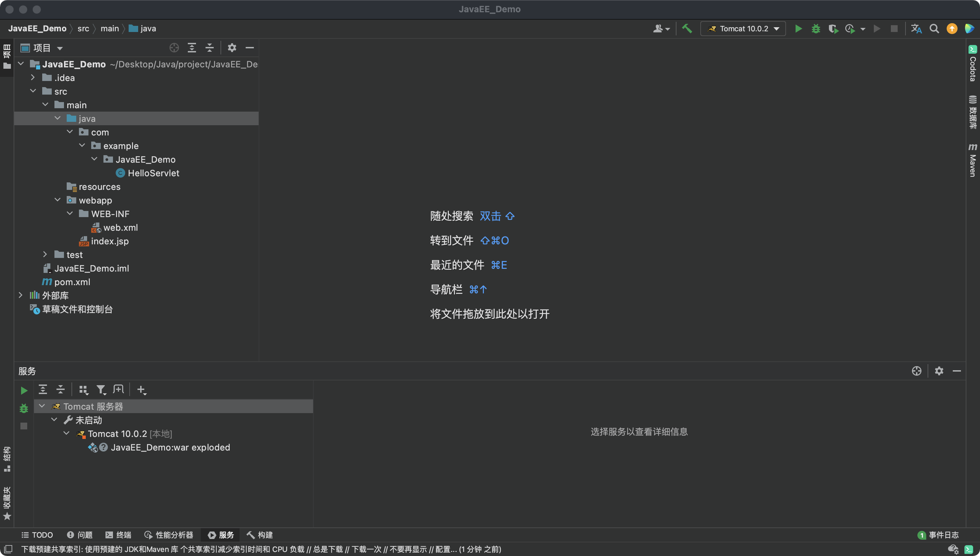Screen dimensions: 980x556
Task: Open the 终端 tab
Action: pyautogui.click(x=118, y=535)
